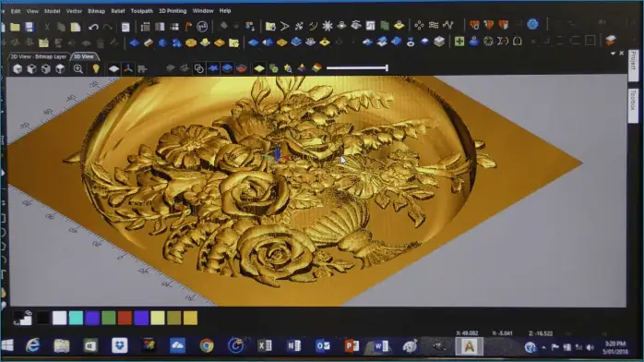Open a file with the folder icon

point(15,27)
